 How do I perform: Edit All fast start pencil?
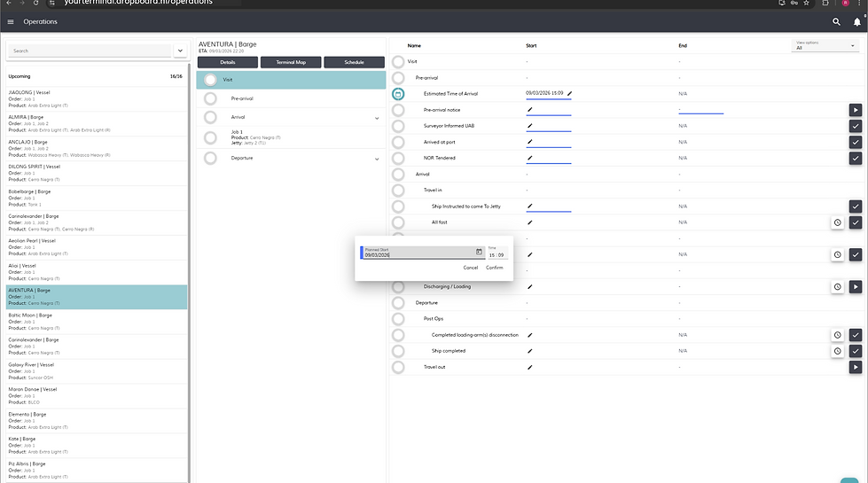point(530,222)
